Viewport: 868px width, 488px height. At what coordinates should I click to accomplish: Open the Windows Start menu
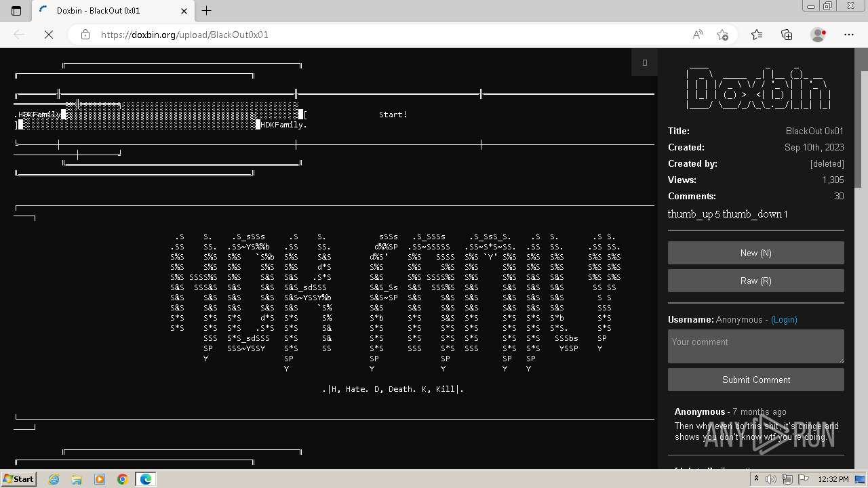(18, 479)
